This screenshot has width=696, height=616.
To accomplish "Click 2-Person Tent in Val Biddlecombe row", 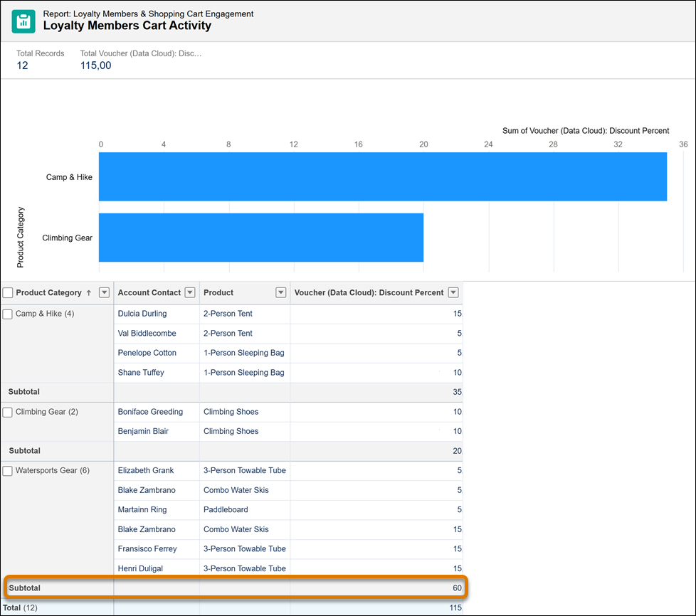I will click(x=228, y=334).
